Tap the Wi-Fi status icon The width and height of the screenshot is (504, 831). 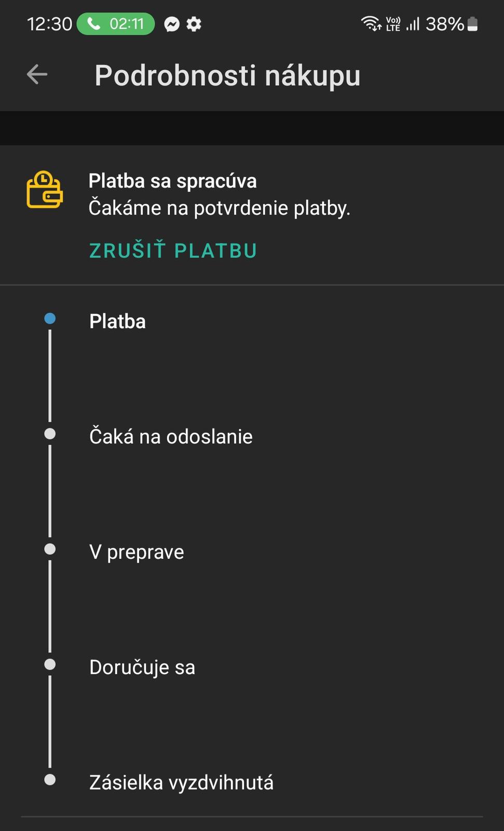371,24
